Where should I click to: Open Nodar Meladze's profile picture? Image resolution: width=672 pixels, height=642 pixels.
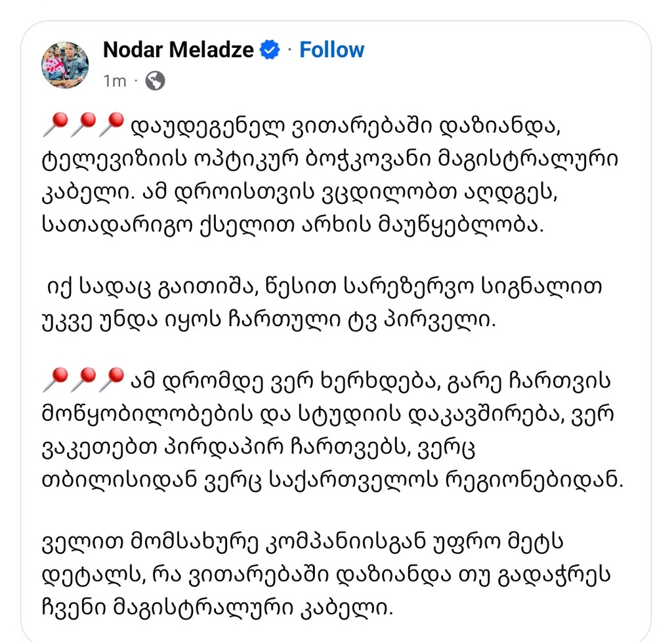coord(65,65)
